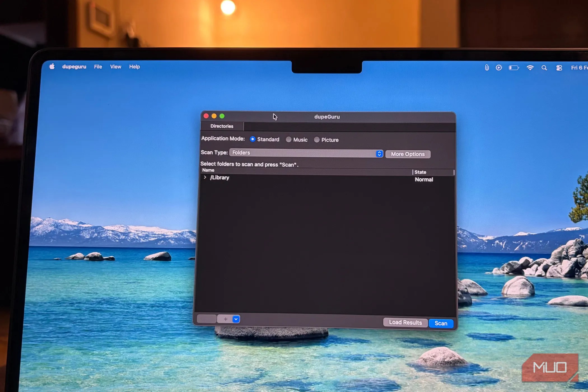Expand the /Library folder entry
This screenshot has width=588, height=392.
coord(206,178)
